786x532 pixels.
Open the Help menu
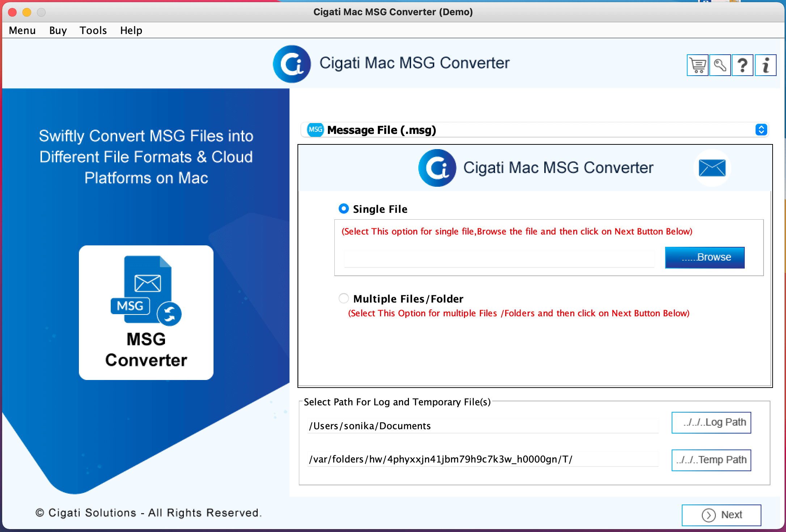[131, 30]
